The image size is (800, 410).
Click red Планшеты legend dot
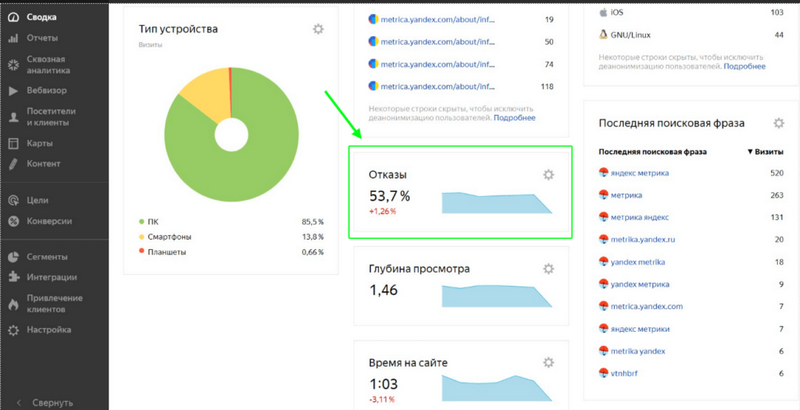click(x=141, y=252)
